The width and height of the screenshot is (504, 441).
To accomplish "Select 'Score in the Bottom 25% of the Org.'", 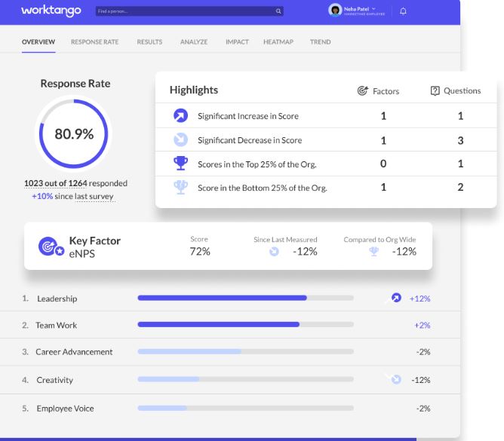I will 263,188.
